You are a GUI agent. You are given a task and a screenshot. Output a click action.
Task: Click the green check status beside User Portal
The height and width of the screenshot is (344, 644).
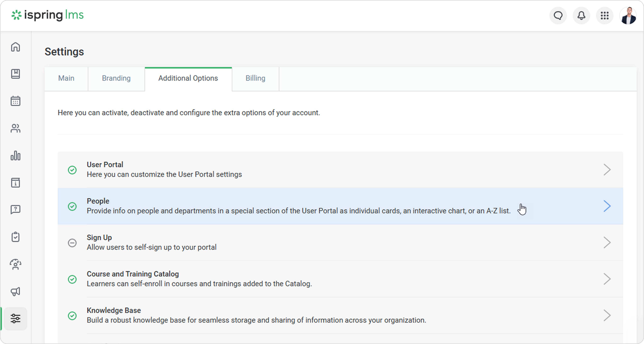tap(72, 170)
